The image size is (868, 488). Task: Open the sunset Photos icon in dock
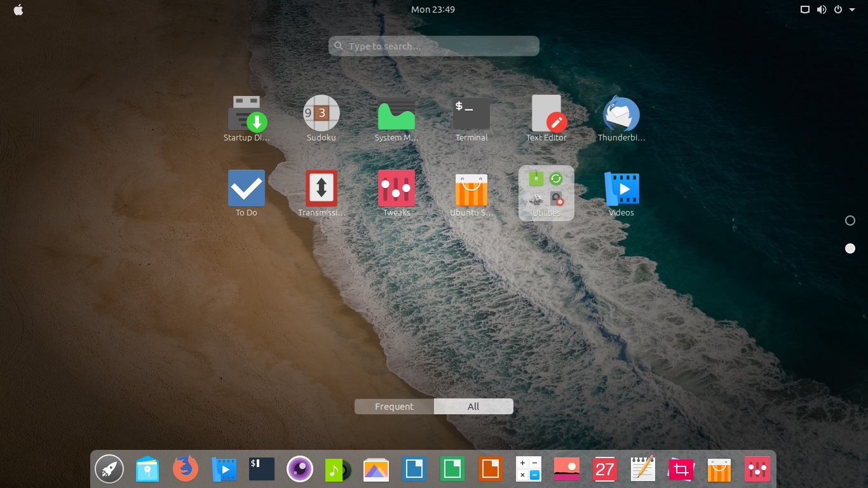(x=567, y=470)
